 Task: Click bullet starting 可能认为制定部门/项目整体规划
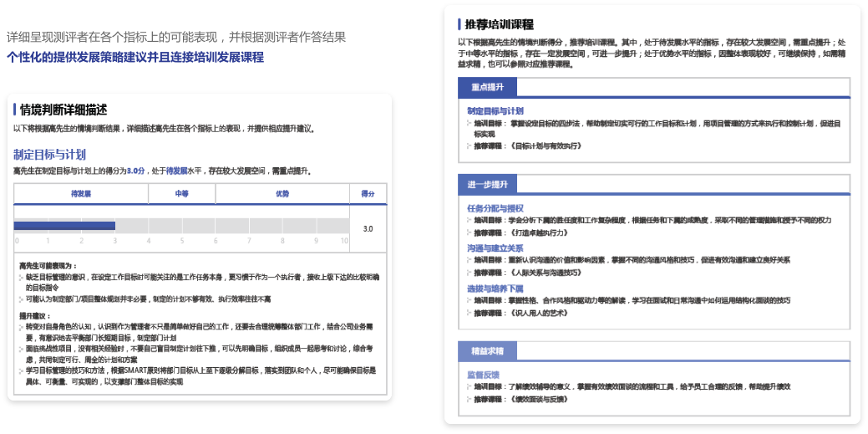[x=149, y=299]
